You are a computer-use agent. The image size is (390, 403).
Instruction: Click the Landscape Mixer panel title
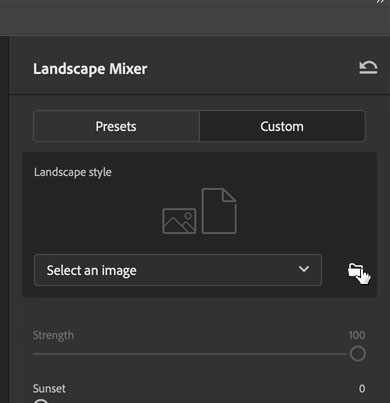[90, 69]
